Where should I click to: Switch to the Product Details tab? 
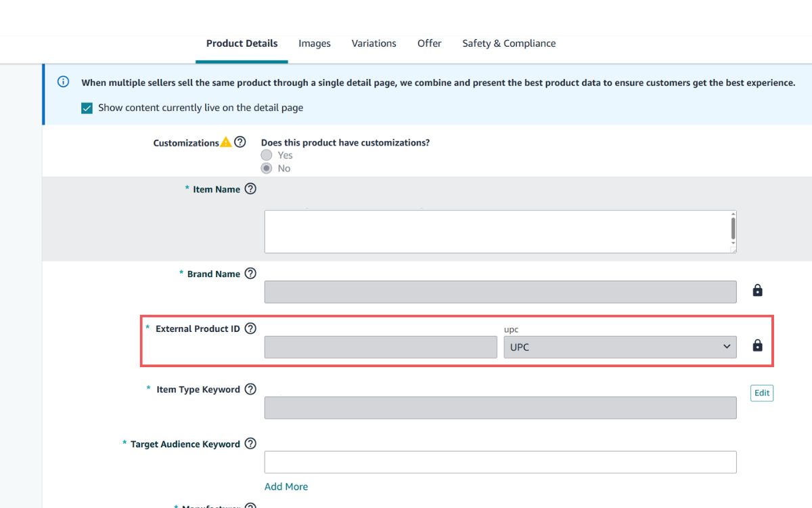pos(242,43)
